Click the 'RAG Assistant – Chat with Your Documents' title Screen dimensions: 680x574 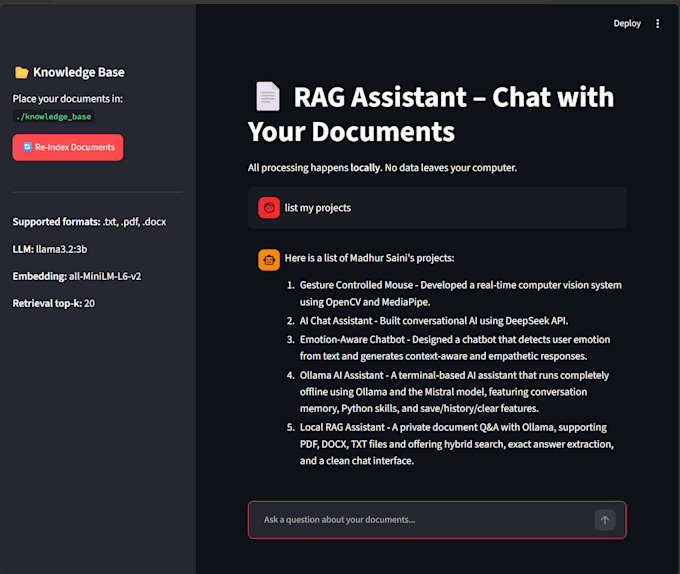tap(431, 114)
